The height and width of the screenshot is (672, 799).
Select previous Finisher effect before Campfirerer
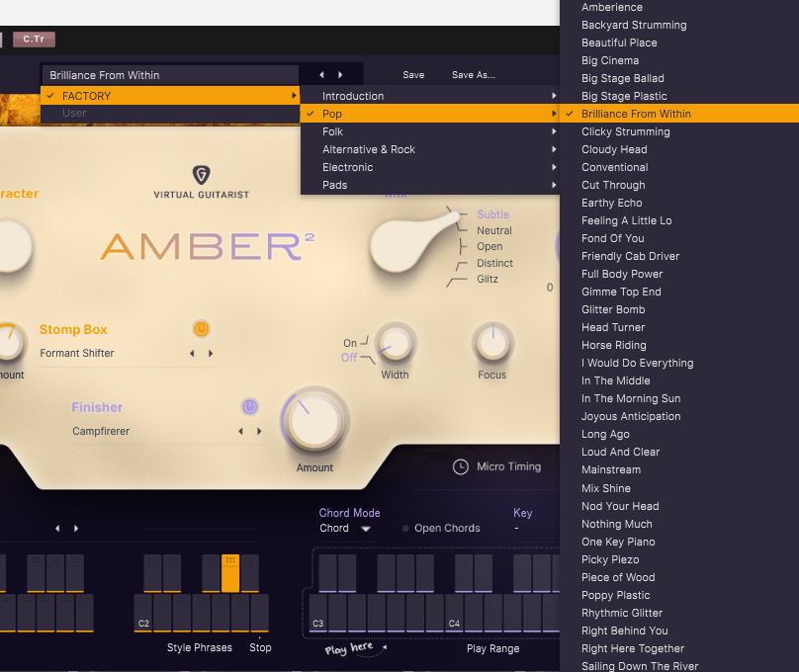(x=240, y=431)
